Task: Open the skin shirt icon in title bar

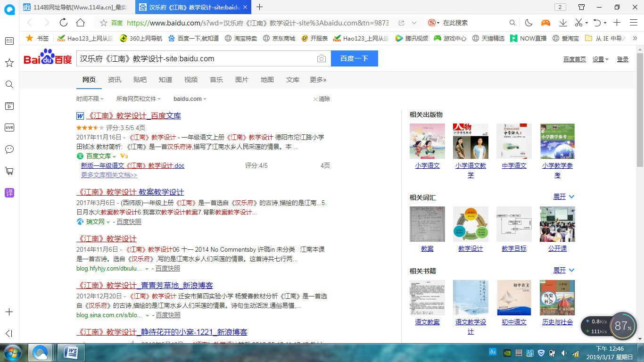Action: click(x=582, y=7)
